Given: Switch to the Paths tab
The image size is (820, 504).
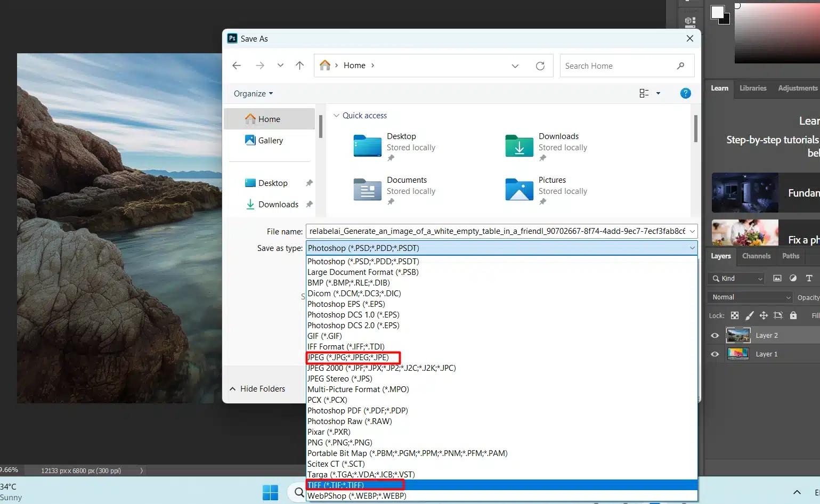Looking at the screenshot, I should click(x=791, y=256).
